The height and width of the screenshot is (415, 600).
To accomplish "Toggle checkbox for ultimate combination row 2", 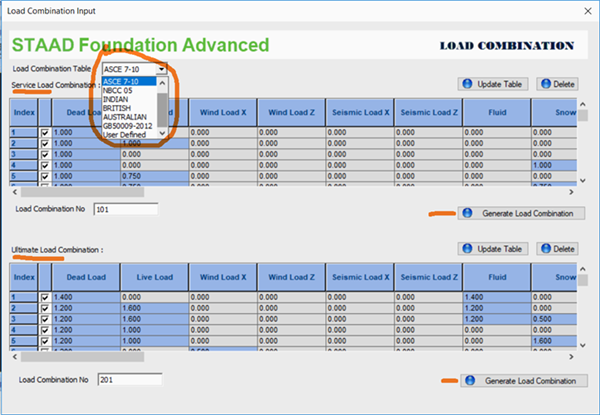I will [45, 308].
